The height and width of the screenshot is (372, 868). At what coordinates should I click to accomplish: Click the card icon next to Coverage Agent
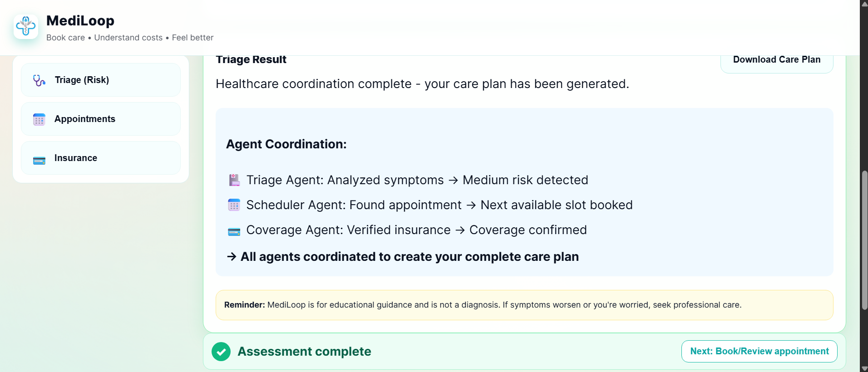(x=234, y=232)
